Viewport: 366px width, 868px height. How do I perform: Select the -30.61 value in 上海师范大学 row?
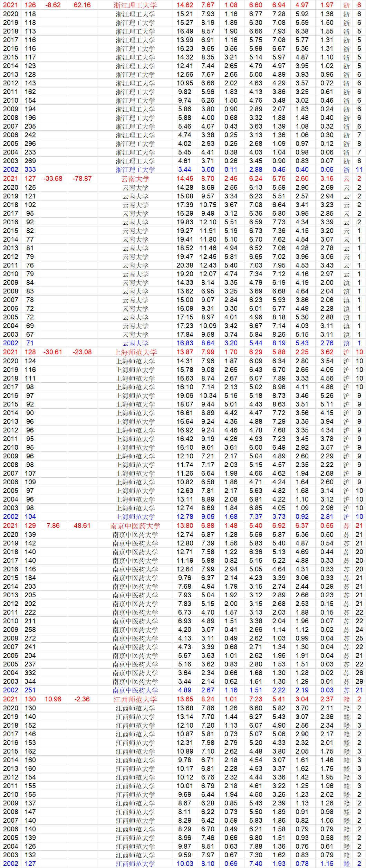tap(53, 352)
